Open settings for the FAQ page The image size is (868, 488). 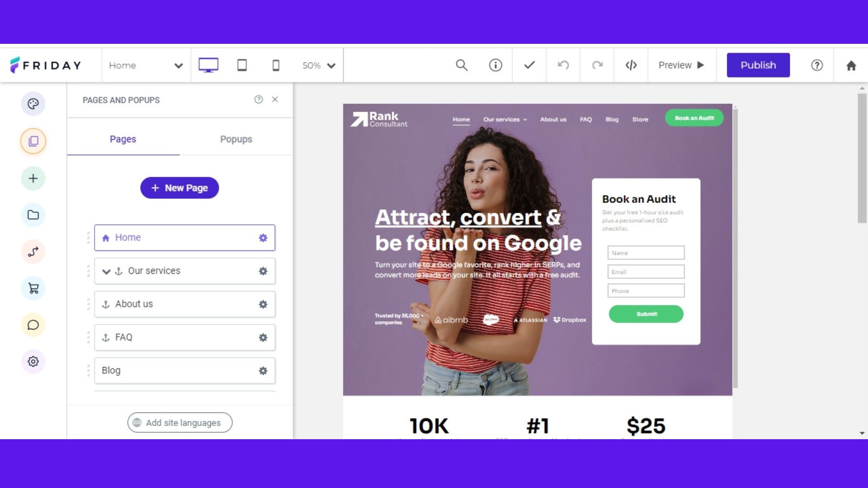[263, 337]
